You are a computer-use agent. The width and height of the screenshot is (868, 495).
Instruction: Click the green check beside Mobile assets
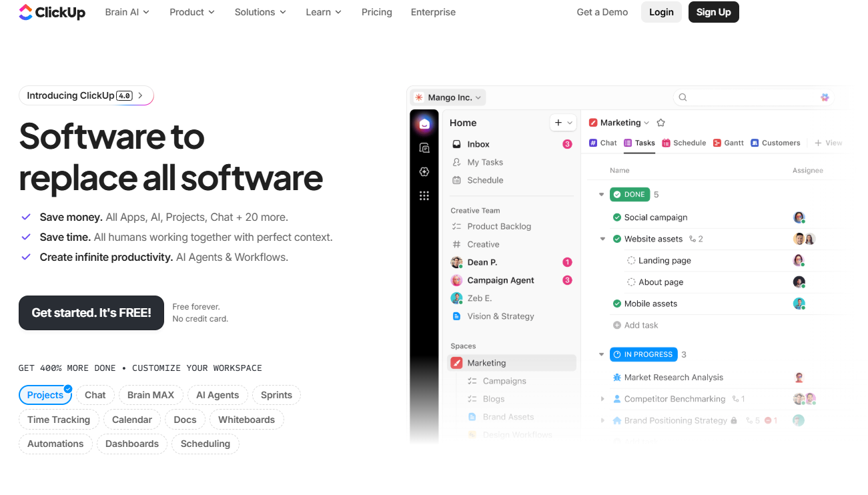tap(617, 304)
